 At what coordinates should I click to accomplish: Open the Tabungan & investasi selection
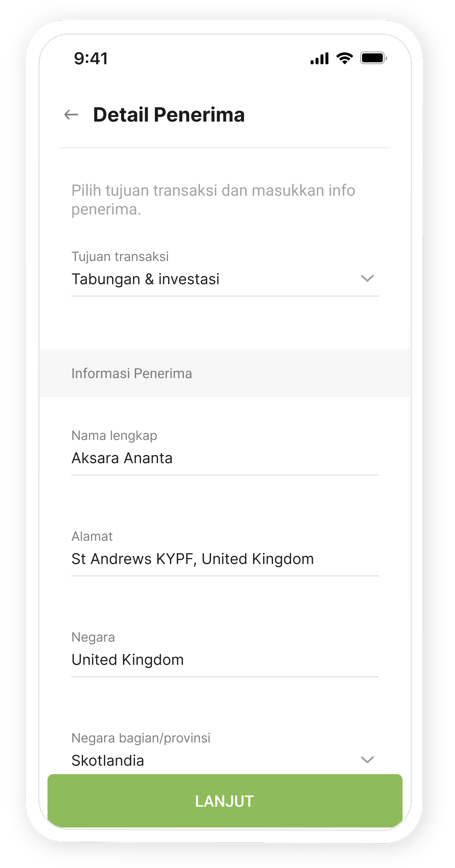[x=146, y=279]
